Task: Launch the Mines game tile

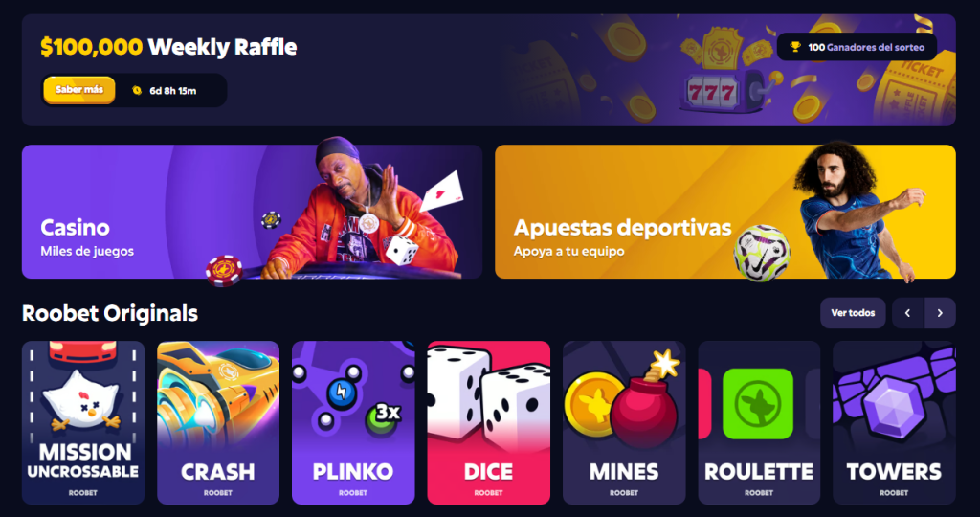Action: [x=624, y=422]
